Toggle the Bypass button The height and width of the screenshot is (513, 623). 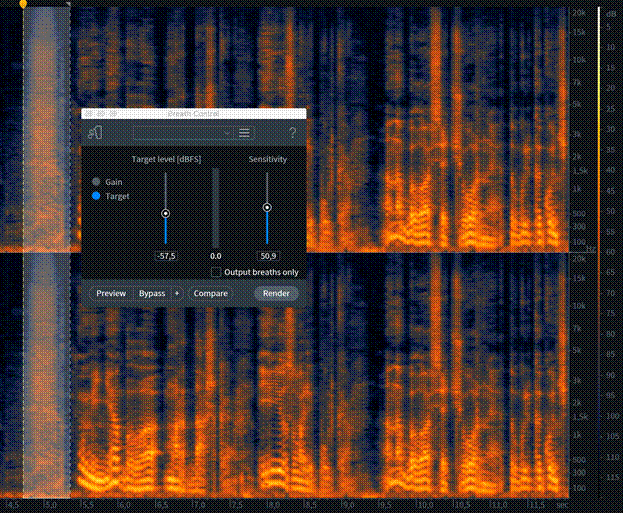152,293
